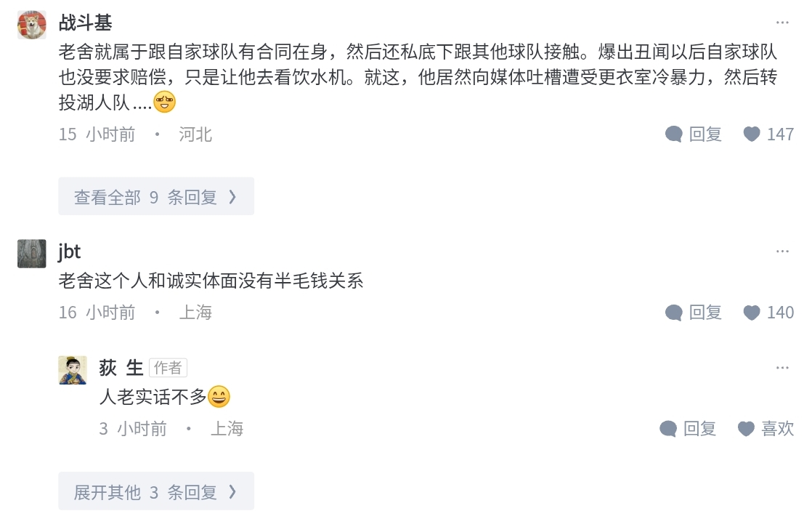
Task: Expand 展开其他 3 条回复
Action: pos(156,491)
